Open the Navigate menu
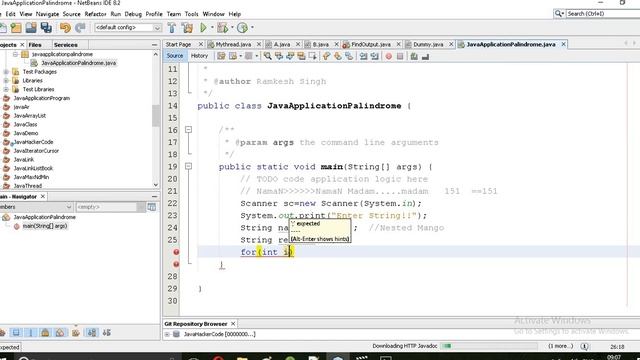This screenshot has width=640, height=360. coord(47,14)
